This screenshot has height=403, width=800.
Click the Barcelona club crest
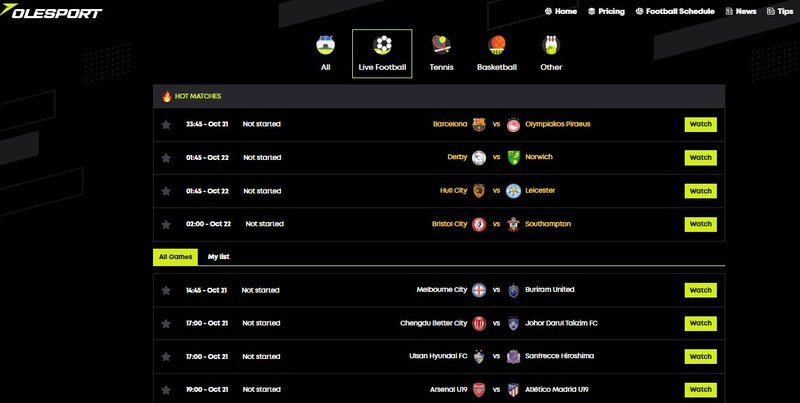point(479,124)
